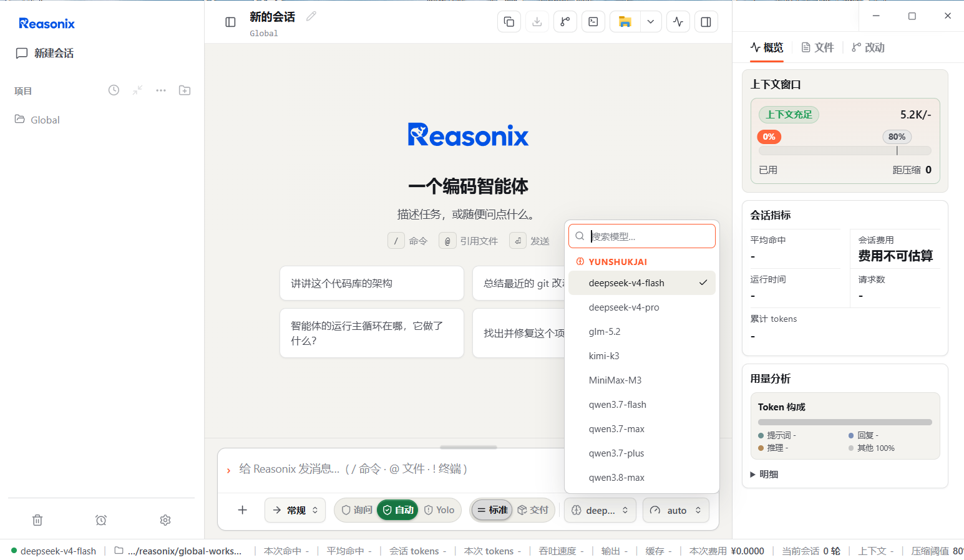Image resolution: width=964 pixels, height=560 pixels.
Task: Click the composer drag handle bar
Action: tap(469, 447)
